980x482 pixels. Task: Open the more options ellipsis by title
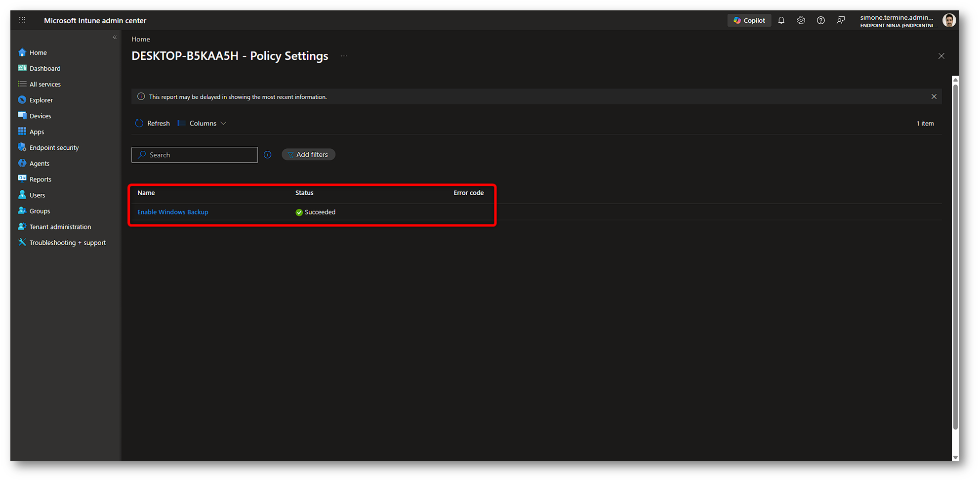pos(344,56)
